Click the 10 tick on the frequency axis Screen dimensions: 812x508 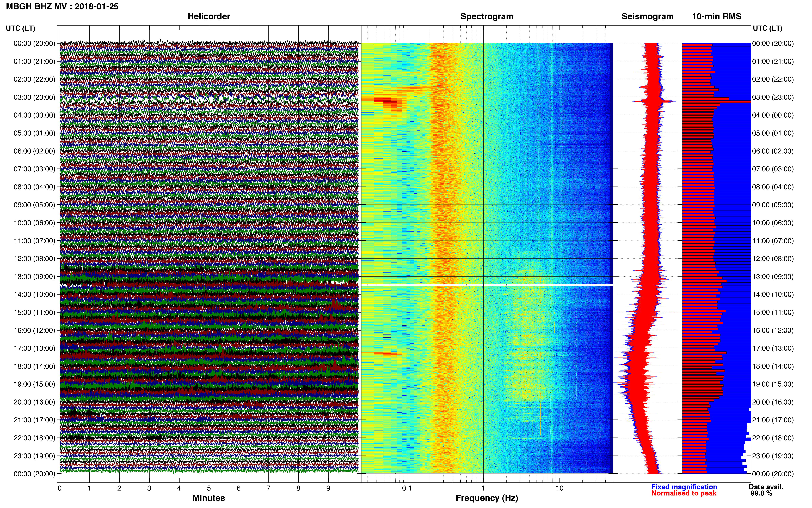coord(559,488)
